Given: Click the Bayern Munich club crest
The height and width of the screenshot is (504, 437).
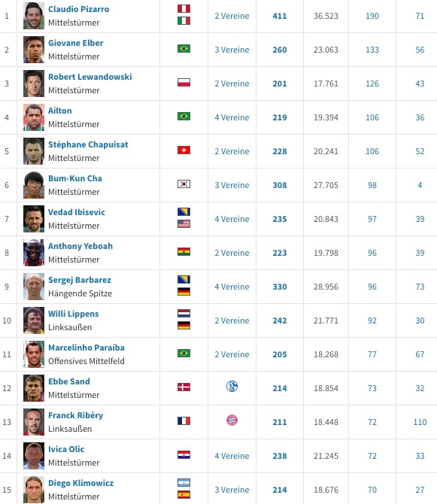Looking at the screenshot, I should coord(232,420).
